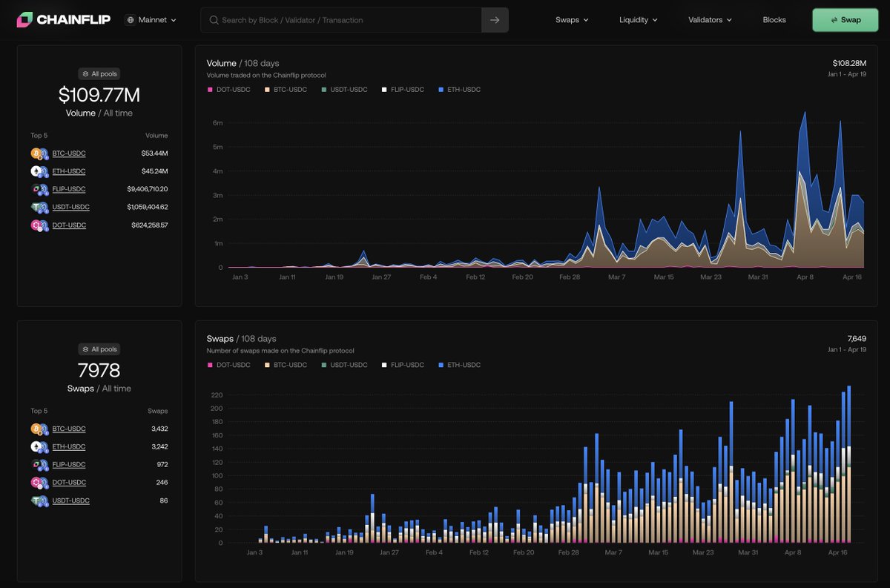Click the 7978 all-time swaps figure
The width and height of the screenshot is (890, 588).
pyautogui.click(x=99, y=370)
